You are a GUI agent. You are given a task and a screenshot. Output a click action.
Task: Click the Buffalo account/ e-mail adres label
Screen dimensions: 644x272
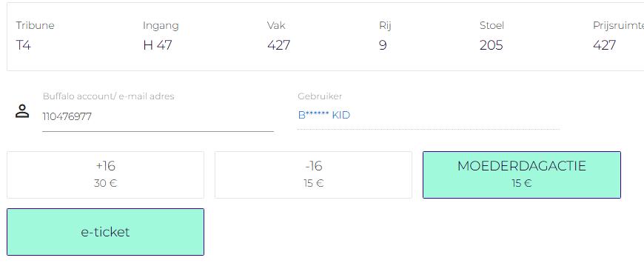click(108, 96)
